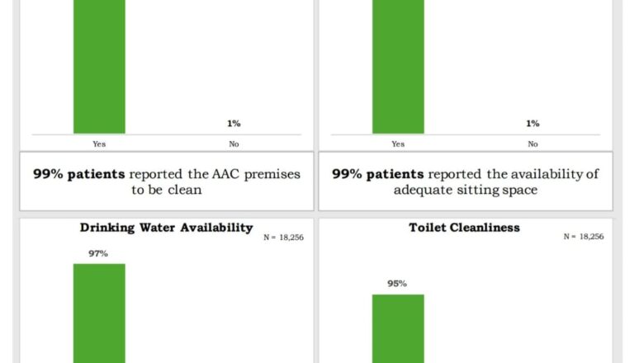The image size is (644, 363).
Task: Select the green bar under the 95% label
Action: click(x=398, y=328)
